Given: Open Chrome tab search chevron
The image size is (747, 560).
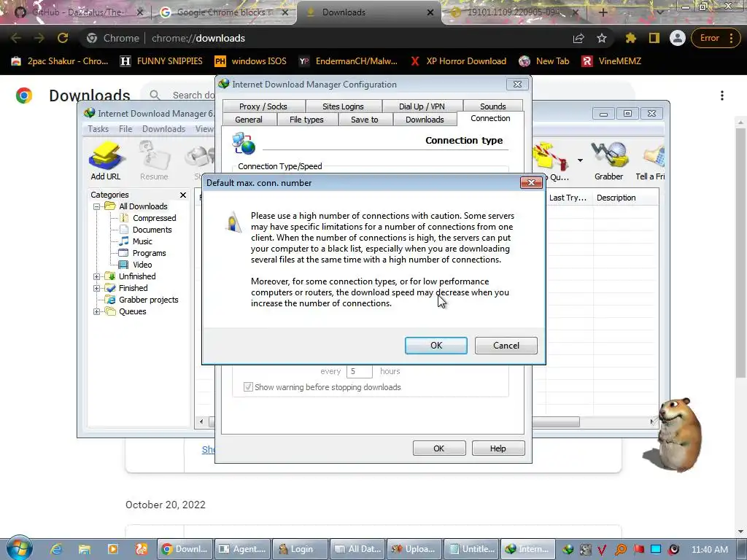Looking at the screenshot, I should point(660,12).
